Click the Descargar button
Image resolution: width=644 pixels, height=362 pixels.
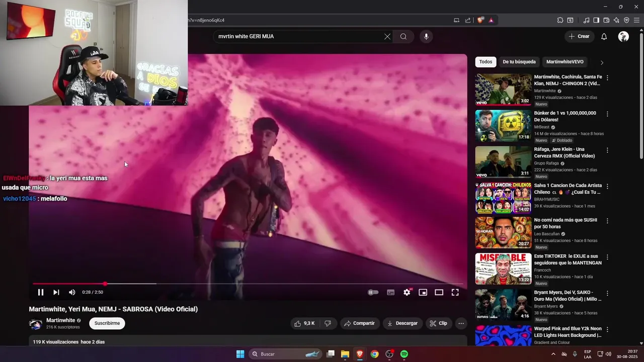[403, 323]
